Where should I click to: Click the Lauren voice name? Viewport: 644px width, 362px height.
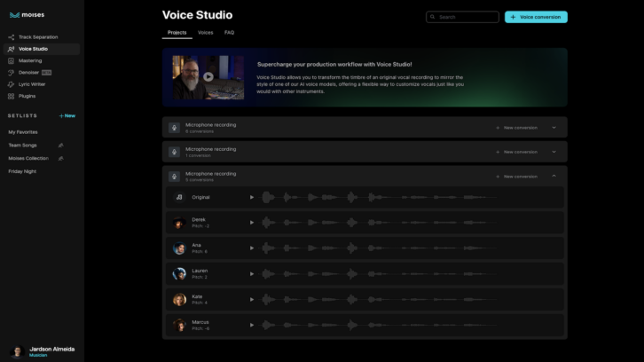pyautogui.click(x=200, y=271)
